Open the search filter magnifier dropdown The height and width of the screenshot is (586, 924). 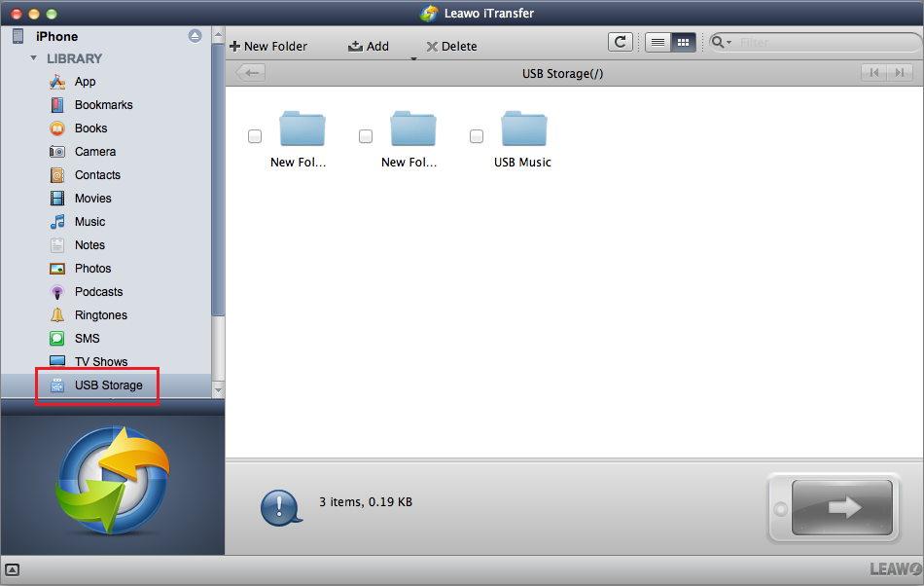[x=722, y=42]
